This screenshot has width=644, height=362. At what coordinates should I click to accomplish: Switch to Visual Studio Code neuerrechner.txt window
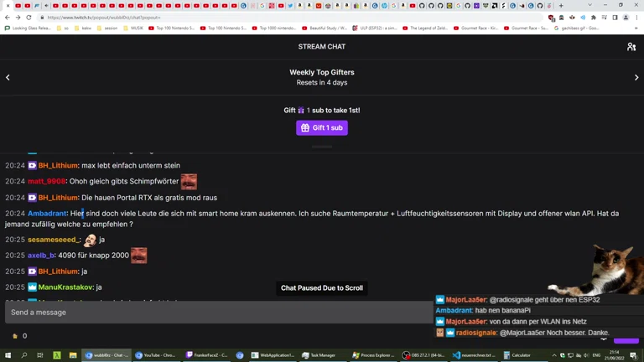pyautogui.click(x=474, y=355)
